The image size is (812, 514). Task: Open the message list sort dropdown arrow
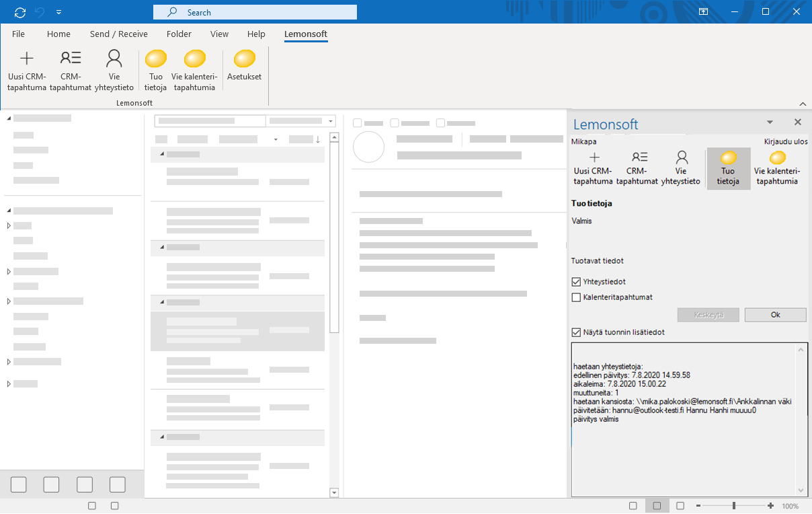coord(276,139)
